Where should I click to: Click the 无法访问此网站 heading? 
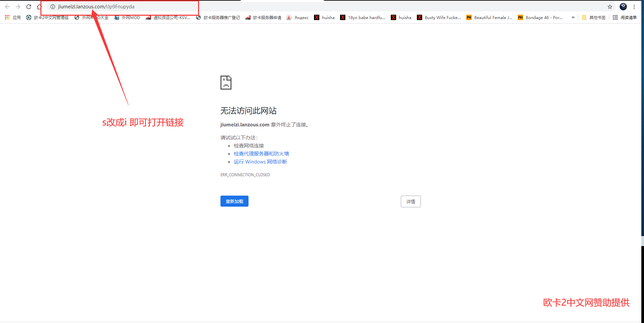click(x=249, y=111)
